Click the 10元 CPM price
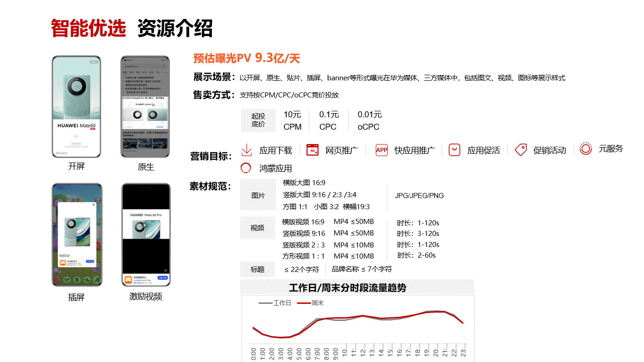The image size is (644, 362). coord(292,121)
